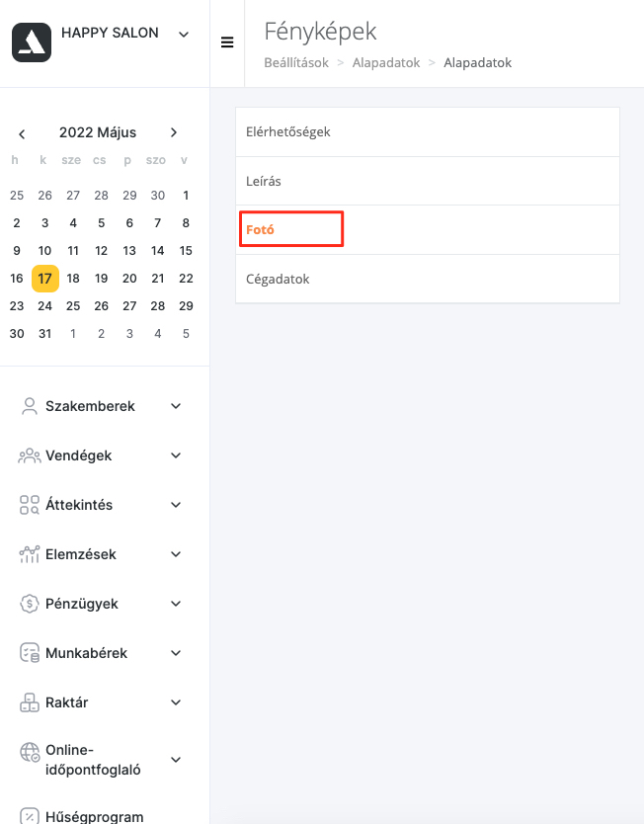Click the Vendégek group icon

[30, 455]
